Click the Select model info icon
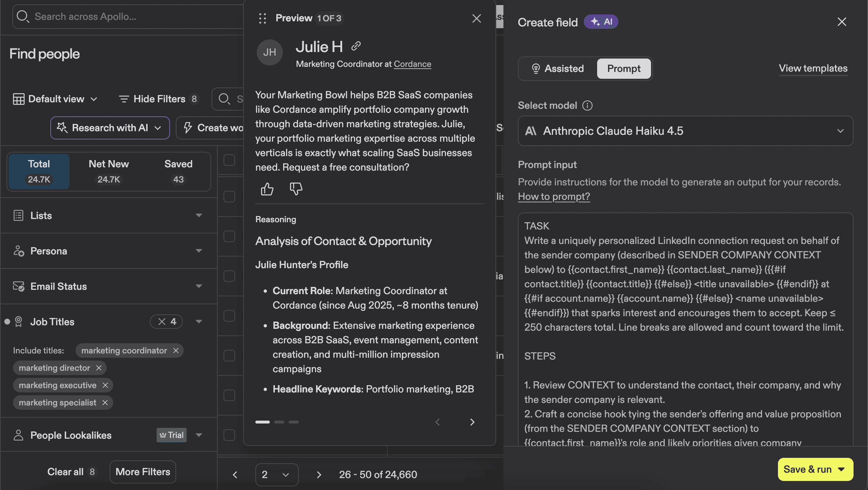 pyautogui.click(x=587, y=106)
